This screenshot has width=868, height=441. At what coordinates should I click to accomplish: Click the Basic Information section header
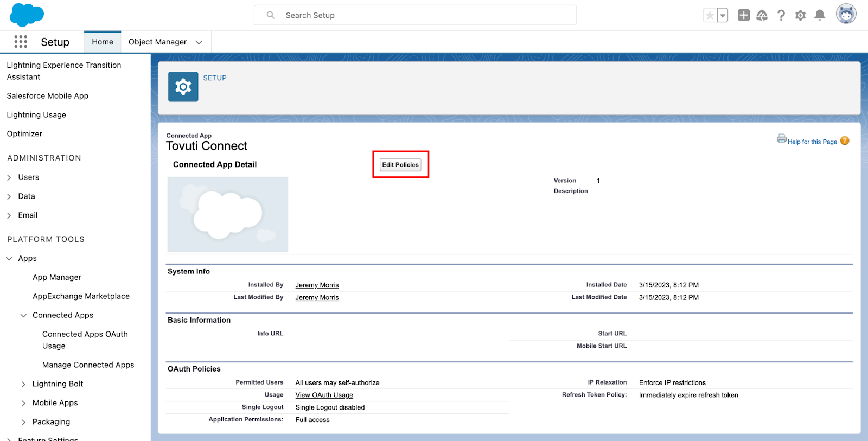(199, 321)
